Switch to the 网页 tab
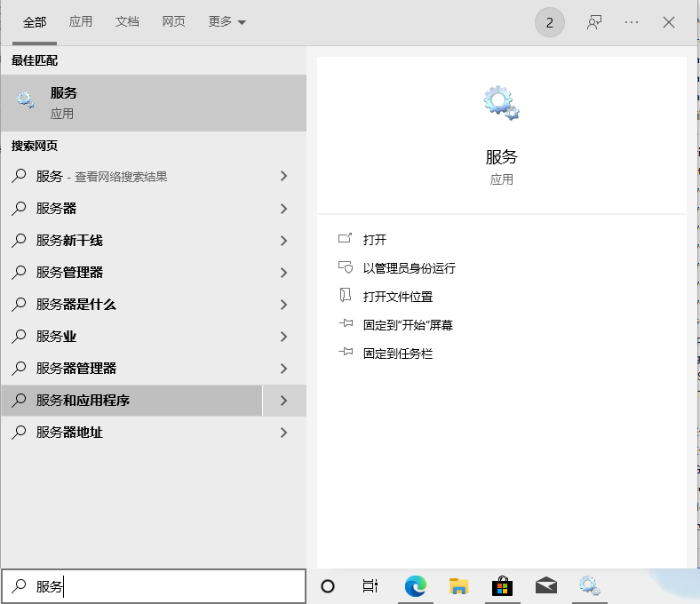700x604 pixels. click(x=173, y=21)
